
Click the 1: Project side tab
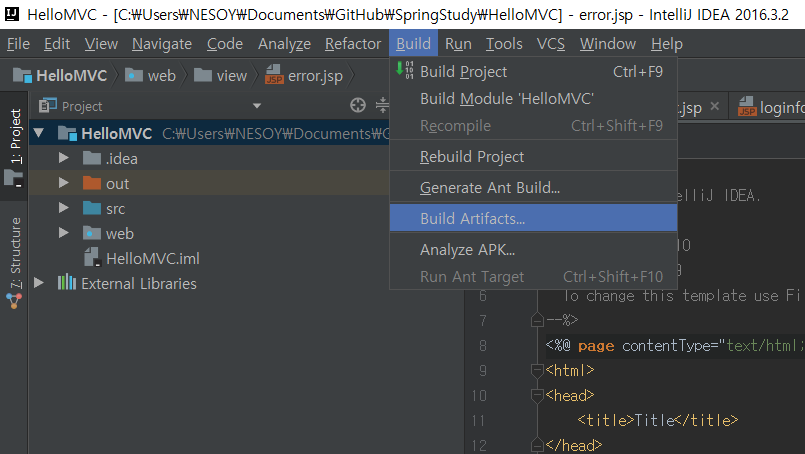14,146
